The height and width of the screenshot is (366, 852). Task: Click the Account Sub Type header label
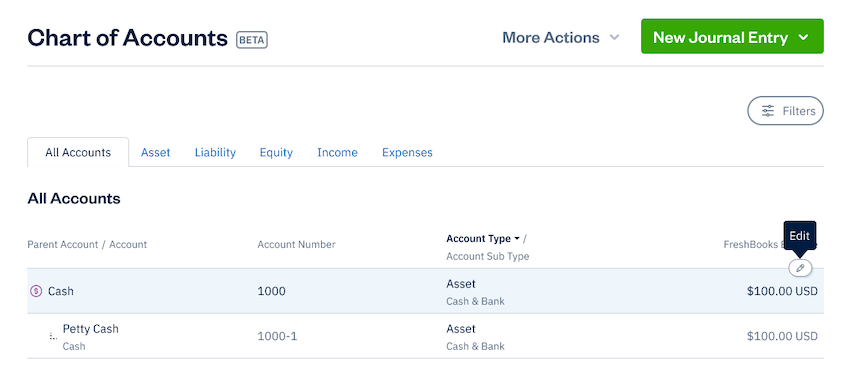point(487,256)
